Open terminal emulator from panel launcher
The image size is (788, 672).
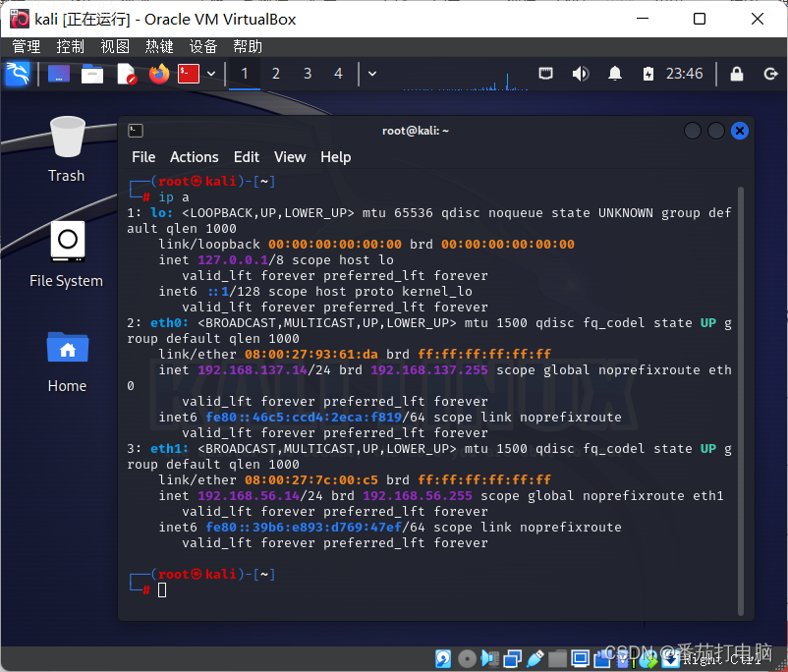tap(189, 74)
